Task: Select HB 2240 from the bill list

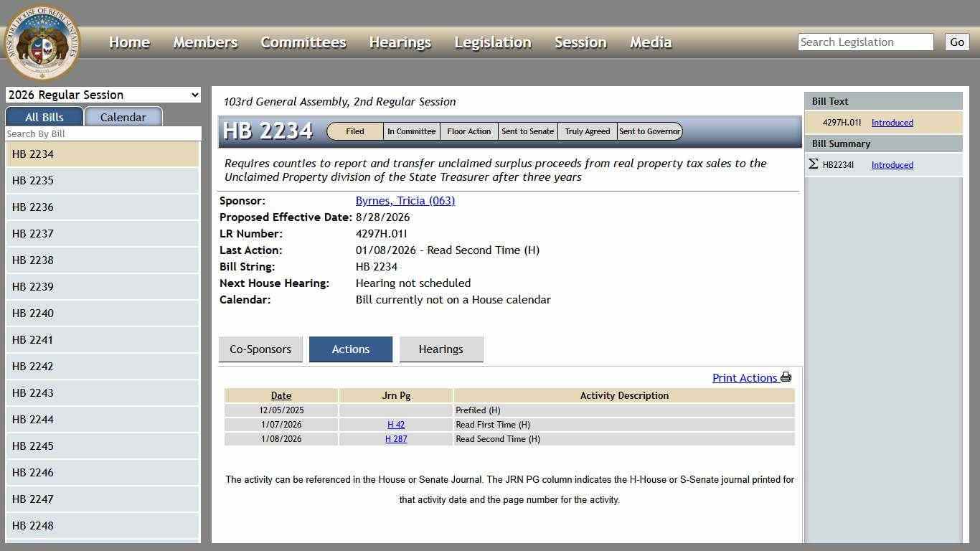Action: (103, 313)
